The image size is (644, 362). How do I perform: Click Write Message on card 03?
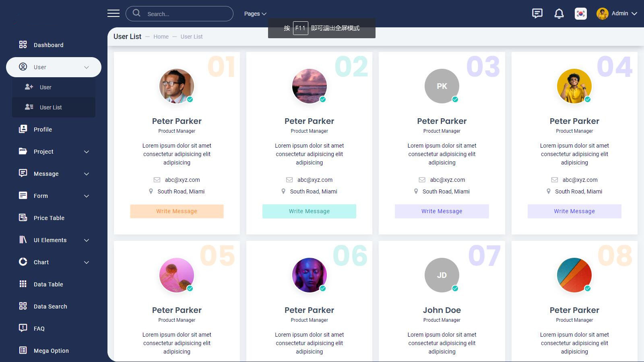click(442, 211)
